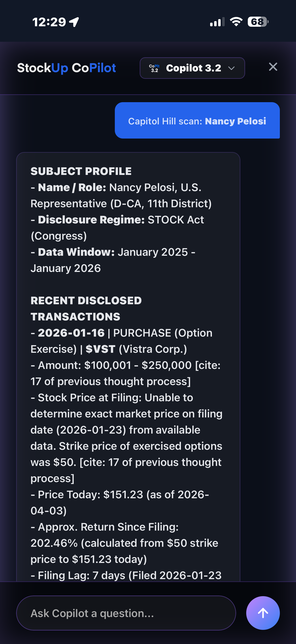Tap the cellular signal bars
This screenshot has width=296, height=644.
click(x=217, y=22)
